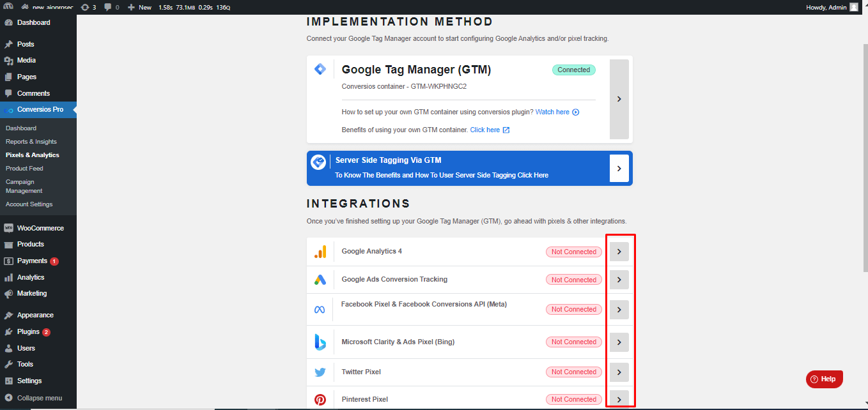Click the Marketing megaphone icon
Viewport: 868px width, 410px height.
(x=8, y=294)
